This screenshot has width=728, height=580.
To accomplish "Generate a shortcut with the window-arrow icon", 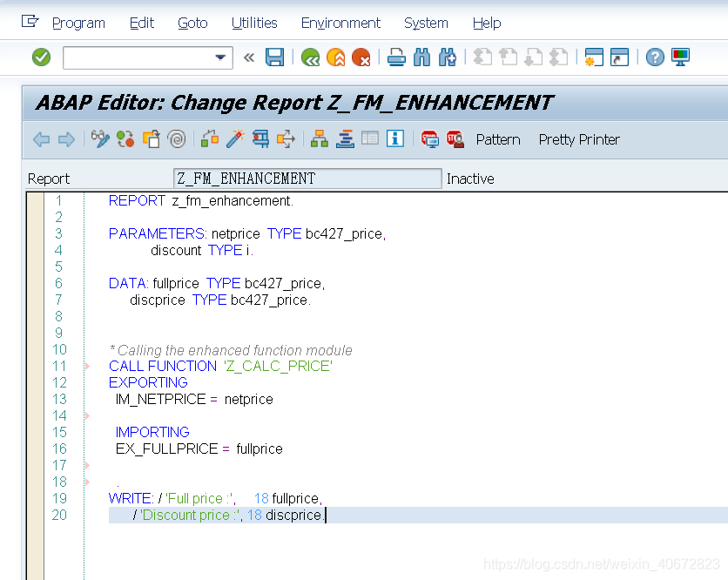I will pyautogui.click(x=619, y=57).
